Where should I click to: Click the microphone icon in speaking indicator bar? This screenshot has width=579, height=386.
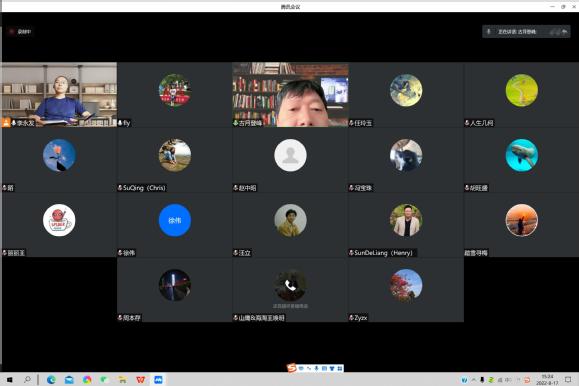point(489,32)
